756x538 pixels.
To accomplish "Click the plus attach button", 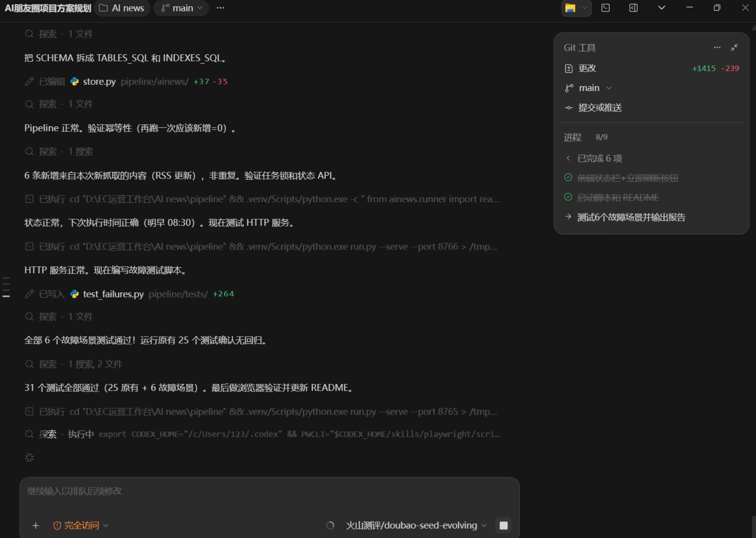I will (36, 525).
